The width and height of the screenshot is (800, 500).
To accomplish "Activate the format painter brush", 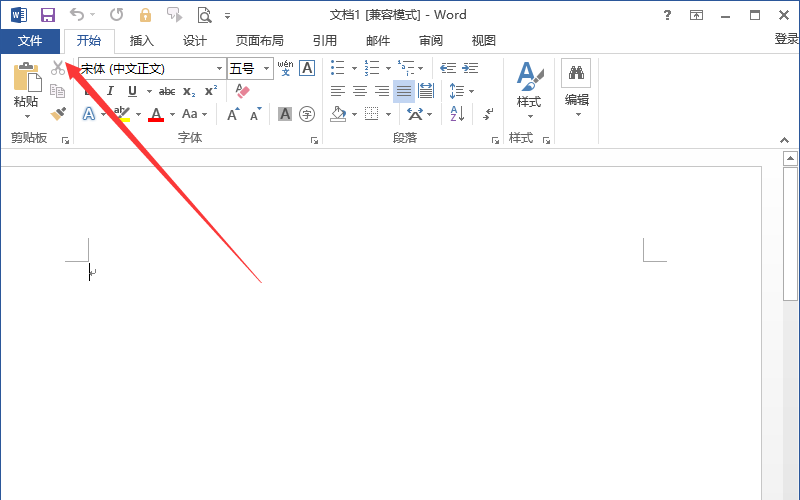I will [58, 113].
